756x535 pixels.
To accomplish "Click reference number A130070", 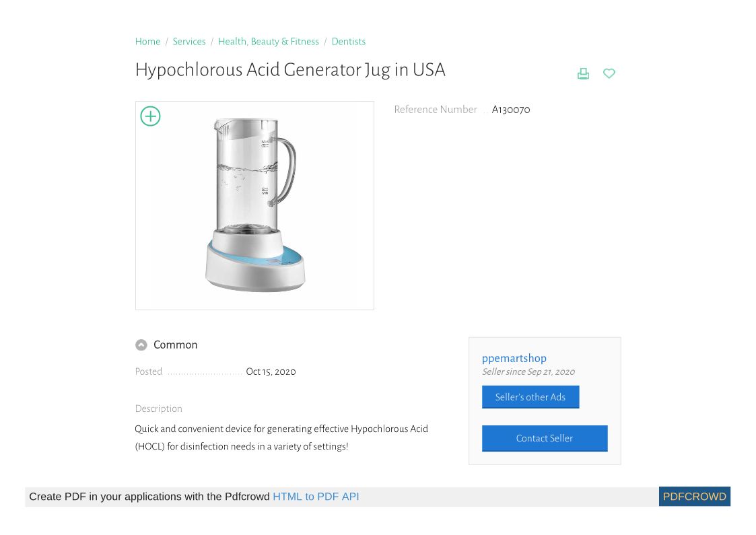I will point(511,110).
